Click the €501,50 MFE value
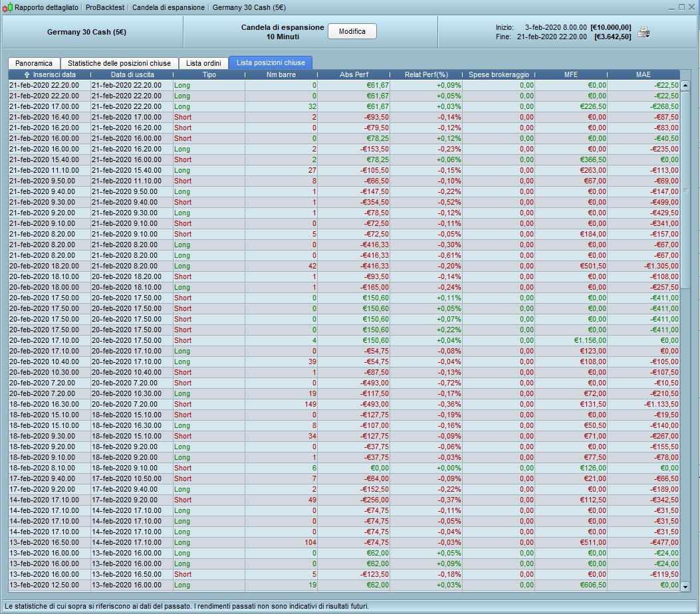Screen dimensions: 700x614 pos(592,266)
